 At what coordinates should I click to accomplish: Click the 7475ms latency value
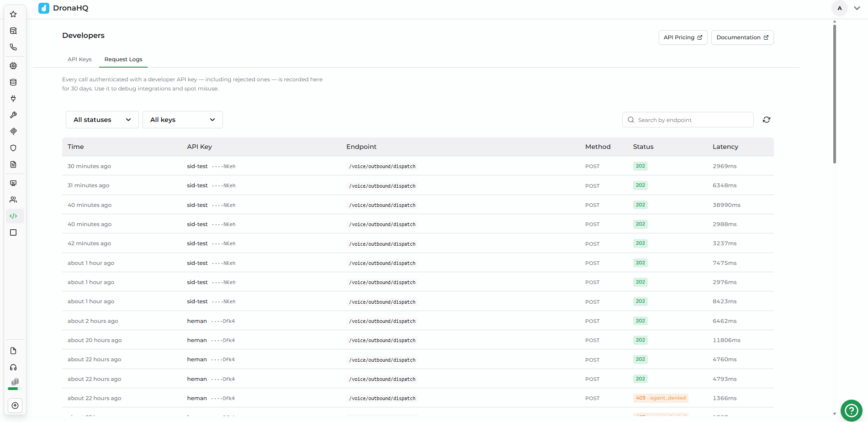click(725, 263)
